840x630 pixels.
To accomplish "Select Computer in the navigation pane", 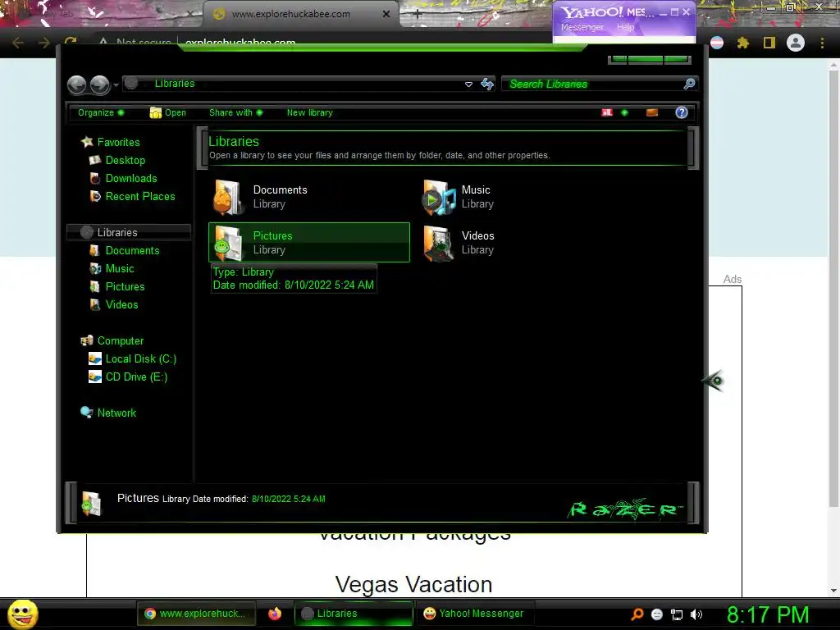I will point(121,341).
